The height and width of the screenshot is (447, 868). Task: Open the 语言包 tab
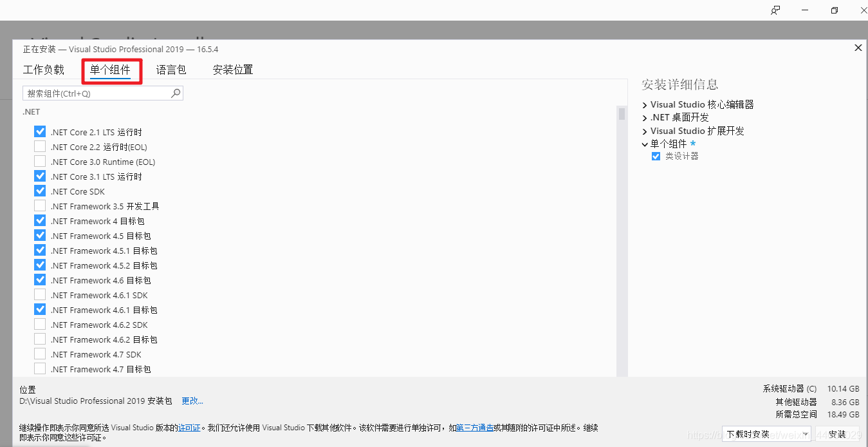[x=171, y=70]
